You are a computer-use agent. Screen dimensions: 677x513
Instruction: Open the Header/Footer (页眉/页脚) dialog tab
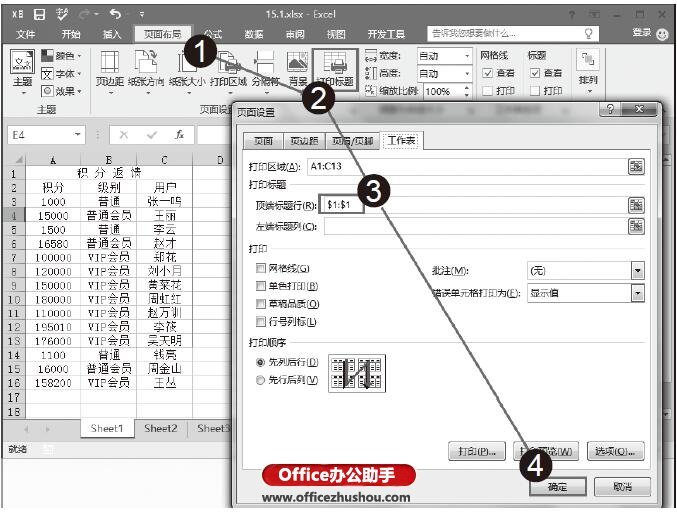[x=353, y=141]
